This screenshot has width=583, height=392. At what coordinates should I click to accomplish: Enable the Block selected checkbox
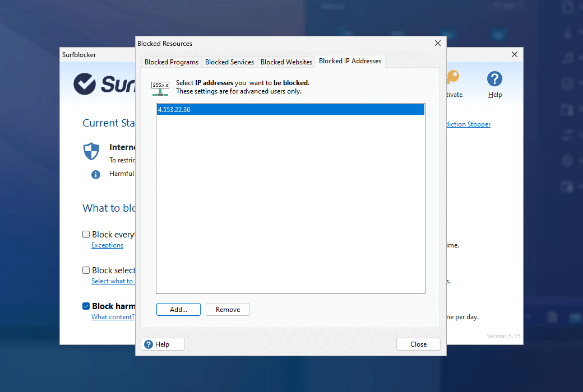[x=86, y=270]
